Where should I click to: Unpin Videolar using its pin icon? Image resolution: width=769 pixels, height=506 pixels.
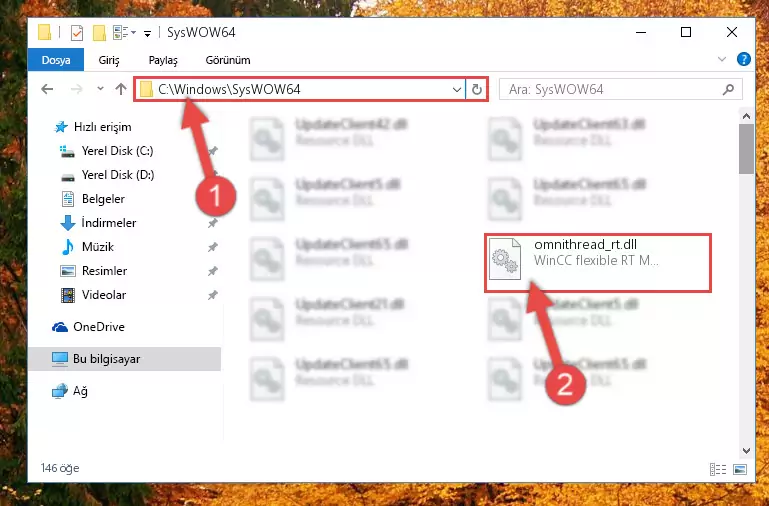coord(212,295)
